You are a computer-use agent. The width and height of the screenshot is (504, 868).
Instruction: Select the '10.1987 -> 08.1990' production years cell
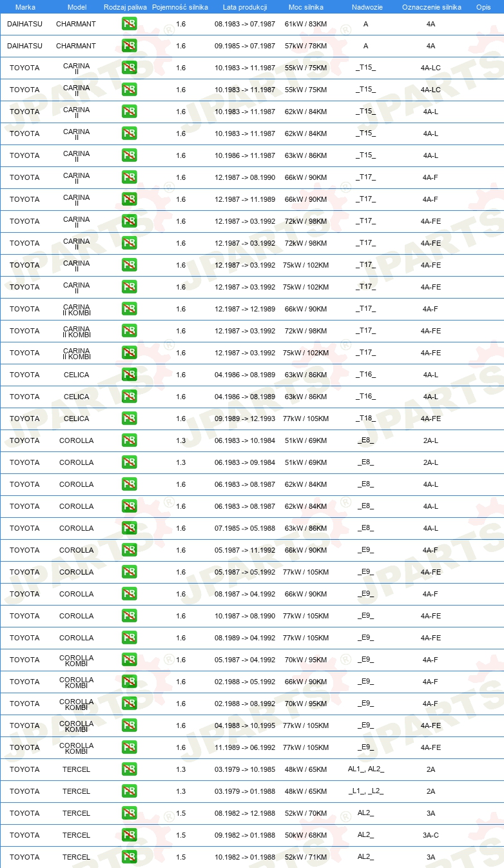click(x=245, y=616)
